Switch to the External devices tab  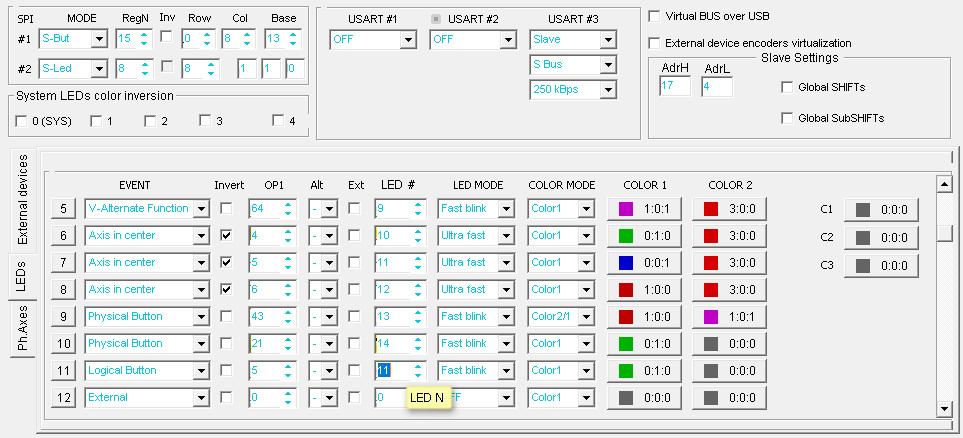(x=24, y=199)
